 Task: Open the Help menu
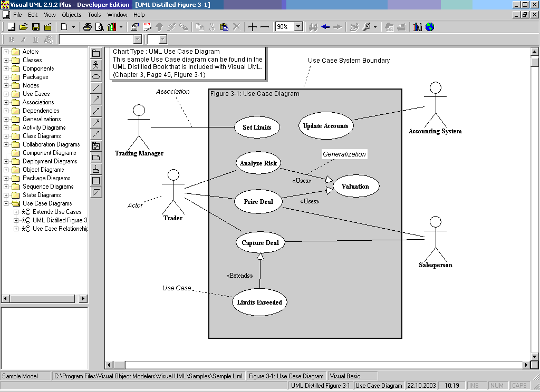tap(139, 15)
